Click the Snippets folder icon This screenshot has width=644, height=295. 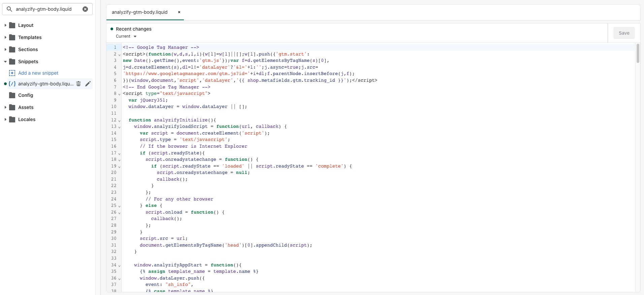pos(12,62)
